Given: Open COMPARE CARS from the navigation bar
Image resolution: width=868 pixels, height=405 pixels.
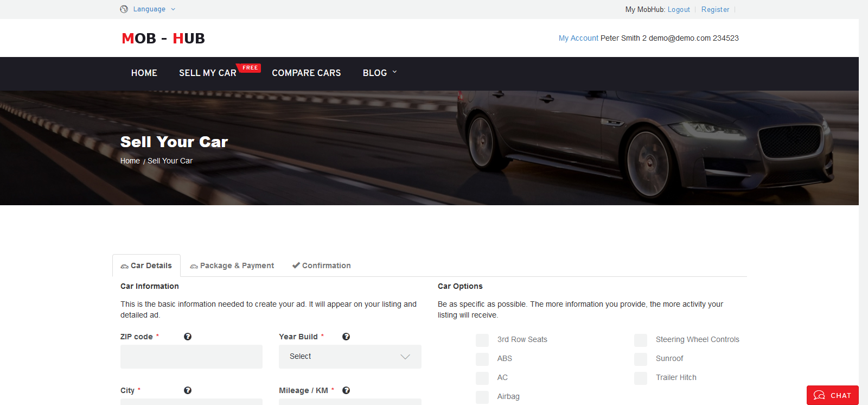Looking at the screenshot, I should coord(306,73).
